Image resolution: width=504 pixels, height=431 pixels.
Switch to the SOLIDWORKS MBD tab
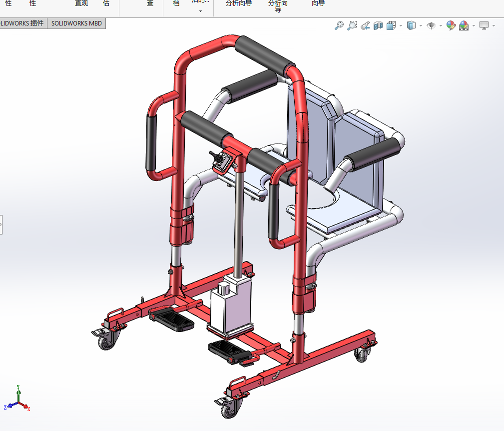76,23
